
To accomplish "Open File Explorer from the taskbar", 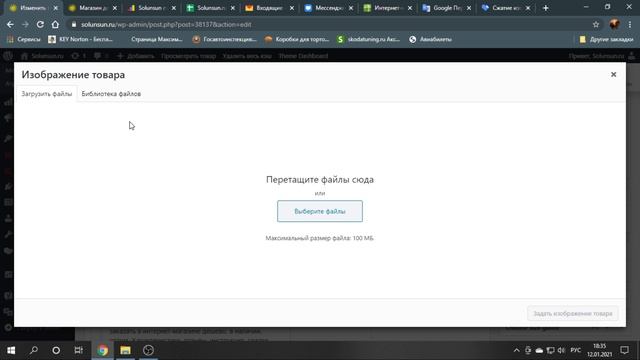I will point(125,350).
